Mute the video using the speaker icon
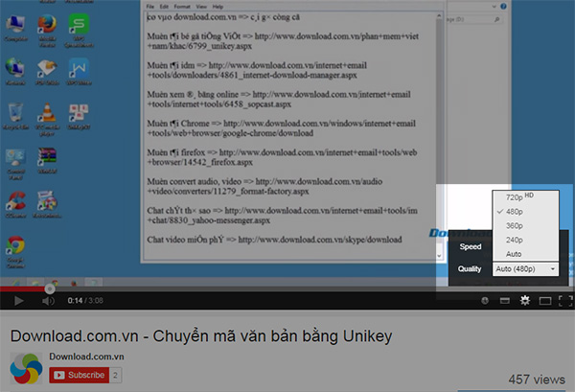The image size is (575, 392). 48,301
